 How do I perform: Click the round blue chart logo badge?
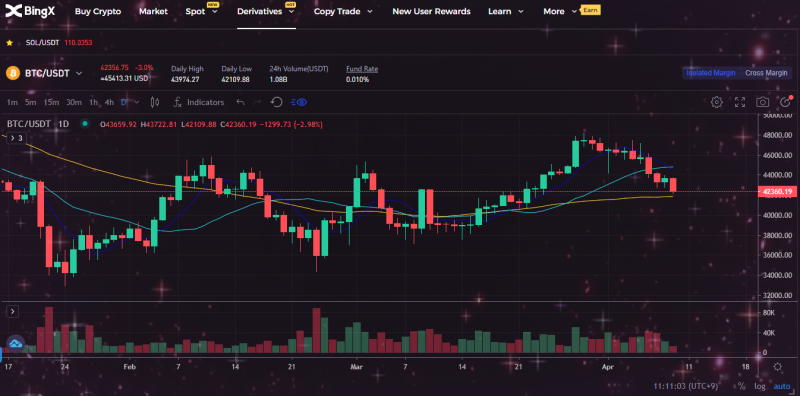point(15,343)
